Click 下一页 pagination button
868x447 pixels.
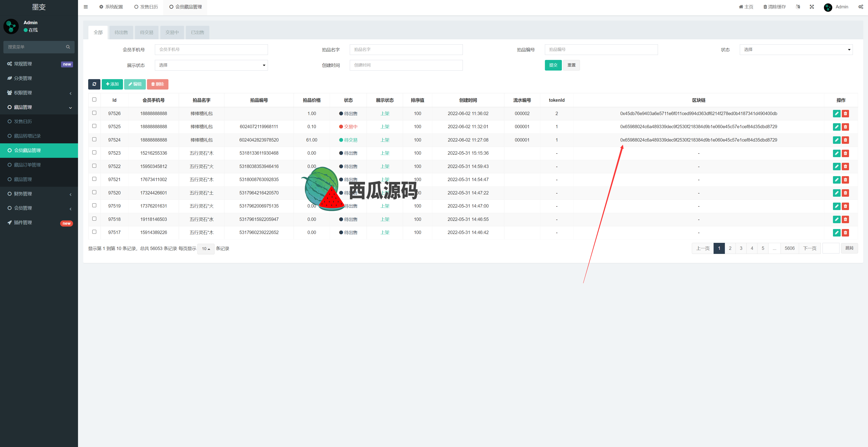tap(810, 248)
